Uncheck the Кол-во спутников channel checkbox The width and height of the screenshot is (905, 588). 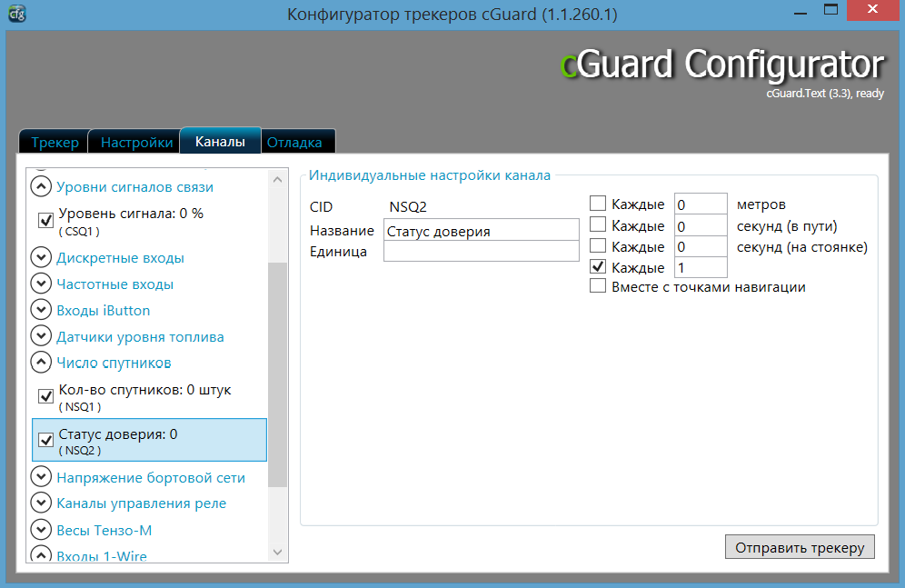(x=45, y=397)
